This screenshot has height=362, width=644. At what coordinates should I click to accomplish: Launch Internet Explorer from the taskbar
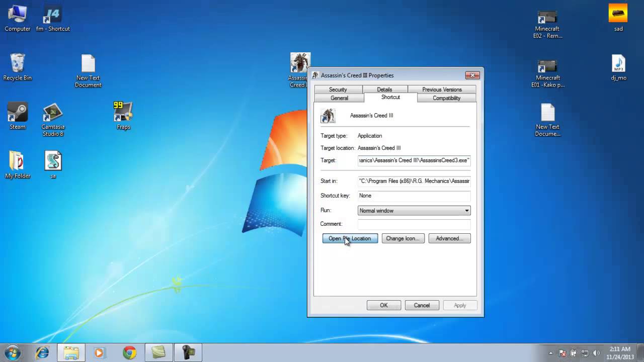pyautogui.click(x=42, y=352)
